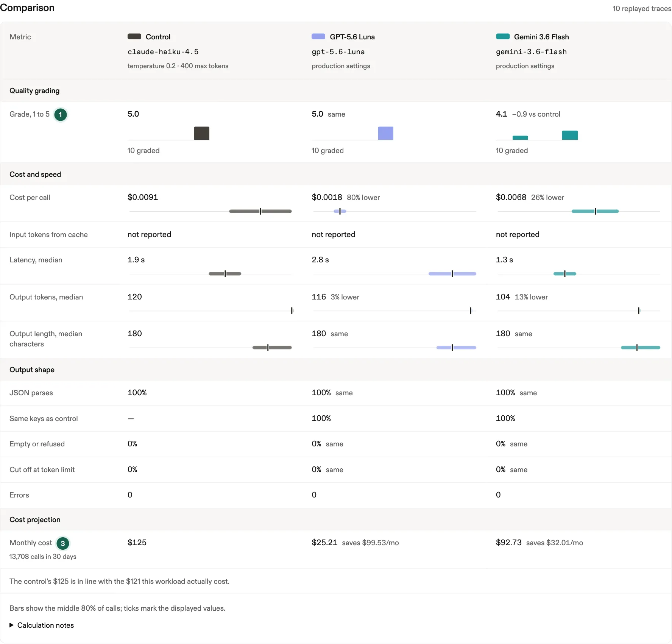Viewport: 672px width, 644px height.
Task: Click the 'Quality grading' section header
Action: point(34,91)
